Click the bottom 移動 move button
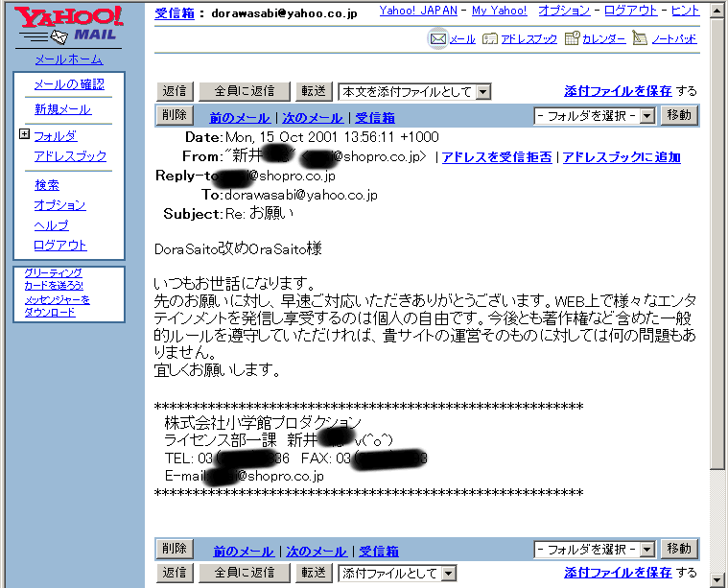 [x=679, y=549]
